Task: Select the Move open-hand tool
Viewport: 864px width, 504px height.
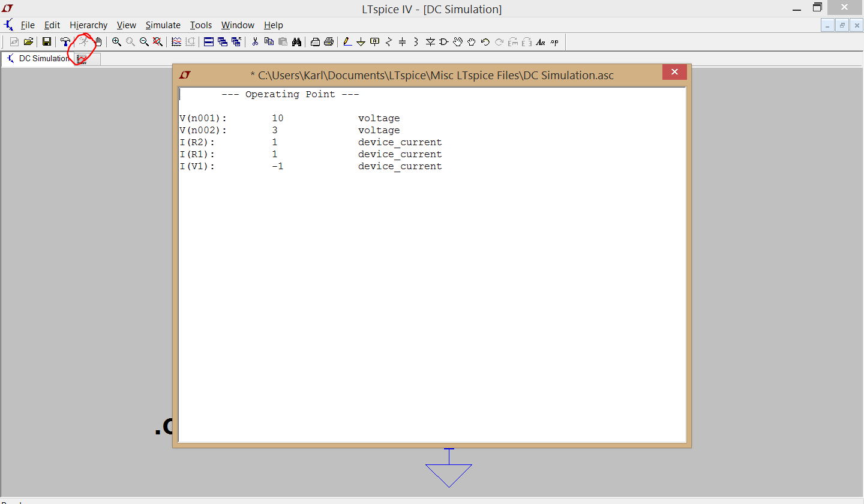Action: (x=458, y=41)
